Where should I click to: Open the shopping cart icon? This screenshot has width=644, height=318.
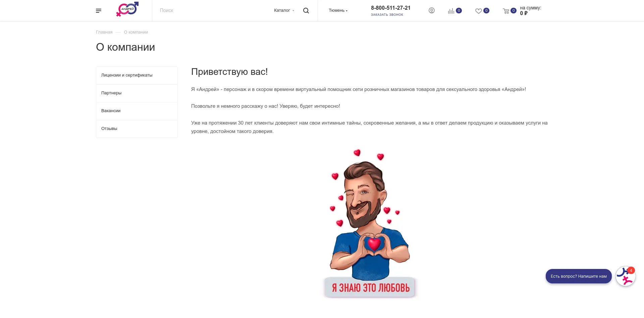pos(506,11)
